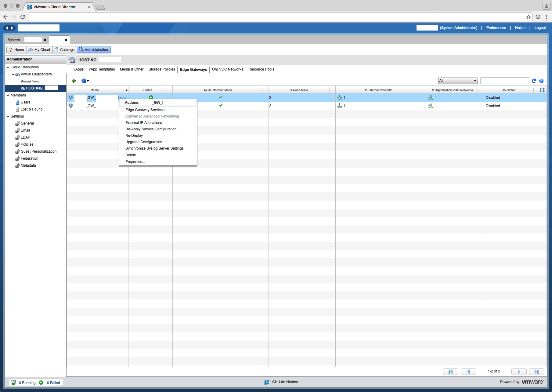Click the green plus add gateway icon
This screenshot has width=552, height=392.
click(x=74, y=81)
